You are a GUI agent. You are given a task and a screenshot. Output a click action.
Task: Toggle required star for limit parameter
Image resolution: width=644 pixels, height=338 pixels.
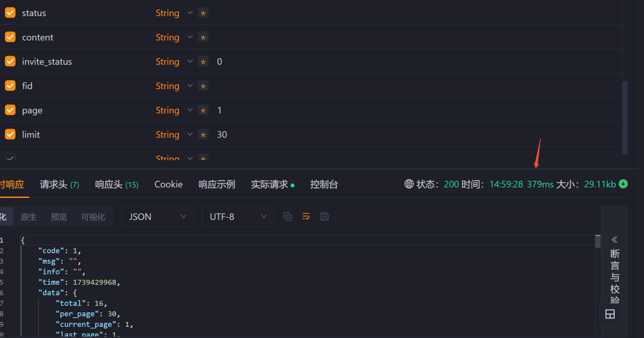[x=203, y=135]
